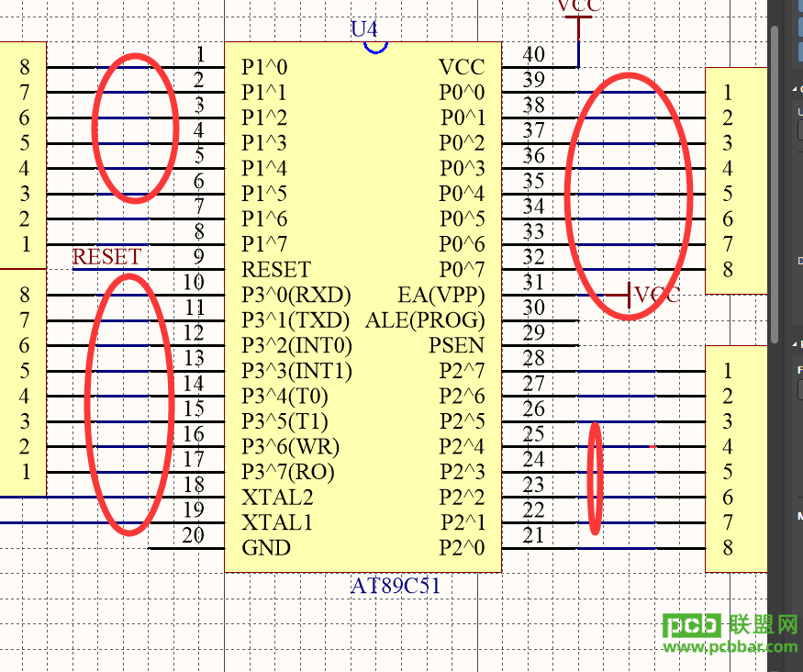Click the red RESET net label

[106, 257]
